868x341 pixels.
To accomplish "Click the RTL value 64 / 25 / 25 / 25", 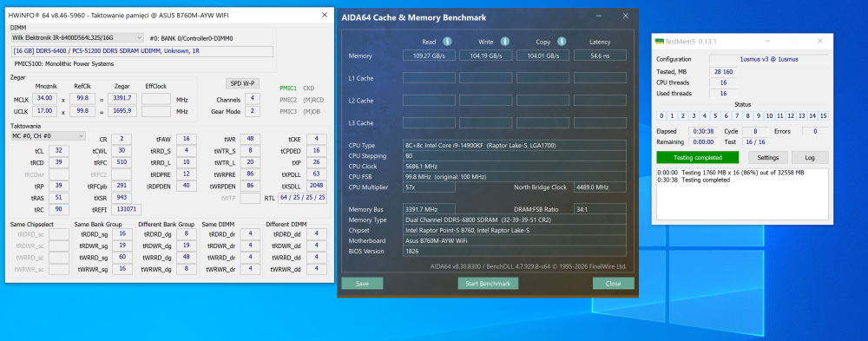I will (x=302, y=198).
